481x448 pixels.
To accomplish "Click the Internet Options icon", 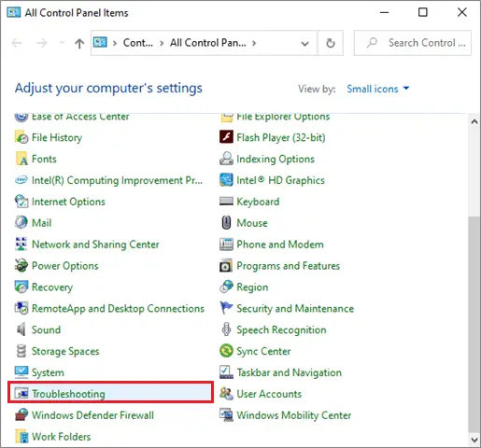I will tap(21, 202).
